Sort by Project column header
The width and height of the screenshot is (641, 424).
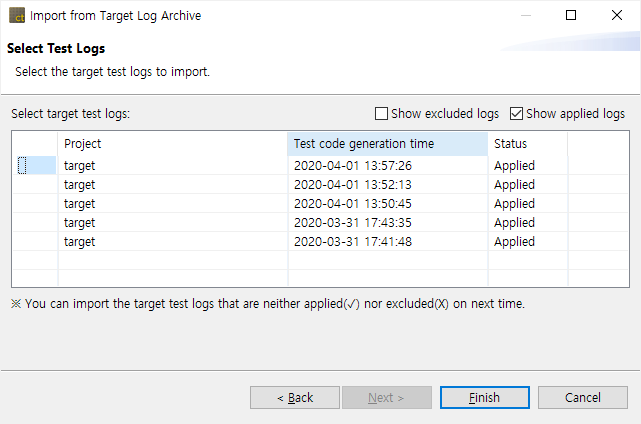click(x=172, y=144)
